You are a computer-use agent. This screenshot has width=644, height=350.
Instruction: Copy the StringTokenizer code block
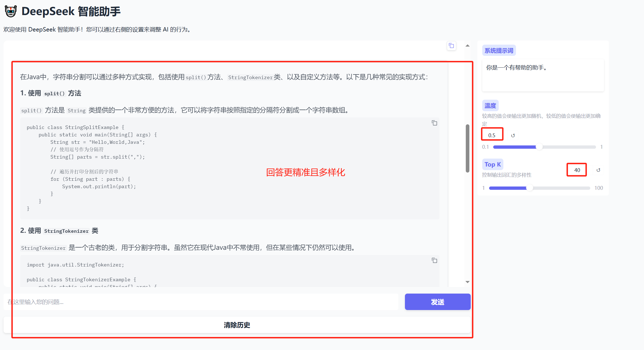pos(434,260)
